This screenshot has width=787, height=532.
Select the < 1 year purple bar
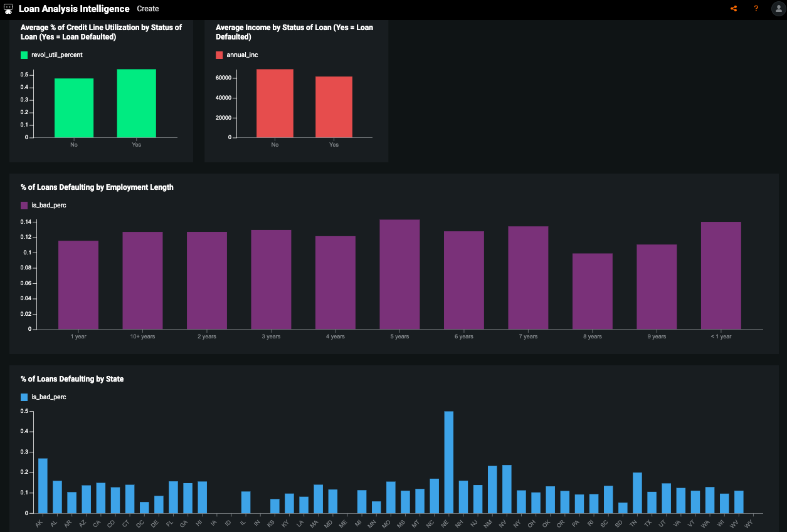(x=721, y=276)
